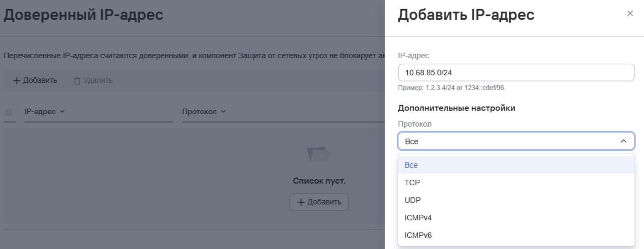This screenshot has height=249, width=644.
Task: Click the Дополнительные настройки heading
Action: (456, 108)
